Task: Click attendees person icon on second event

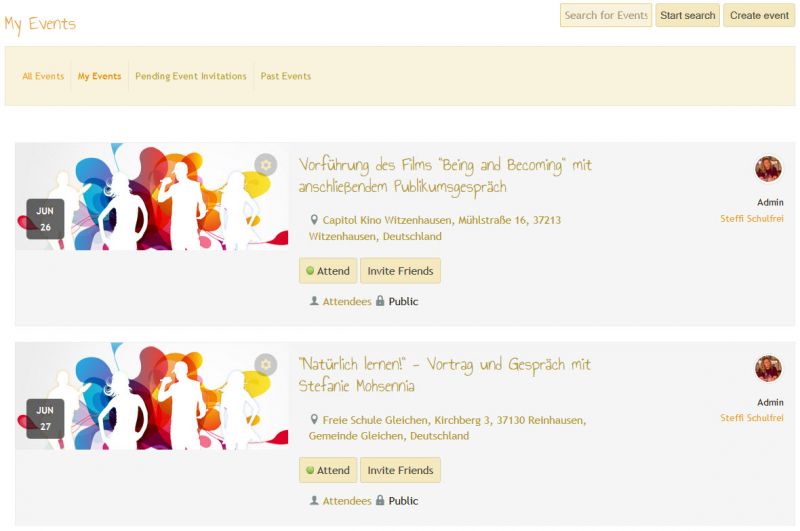Action: 314,500
